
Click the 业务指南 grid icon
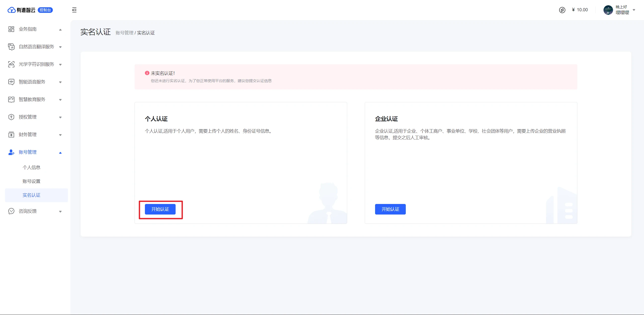tap(11, 29)
